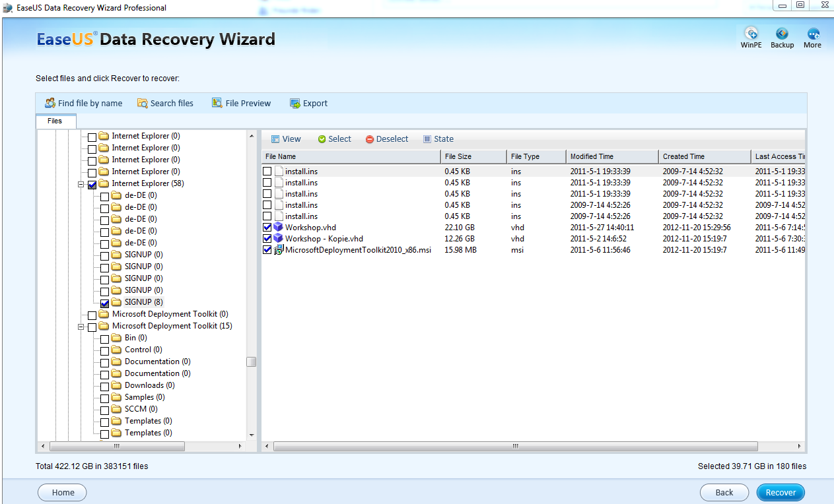
Task: Click the file list horizontal scrollbar thumb
Action: 516,447
